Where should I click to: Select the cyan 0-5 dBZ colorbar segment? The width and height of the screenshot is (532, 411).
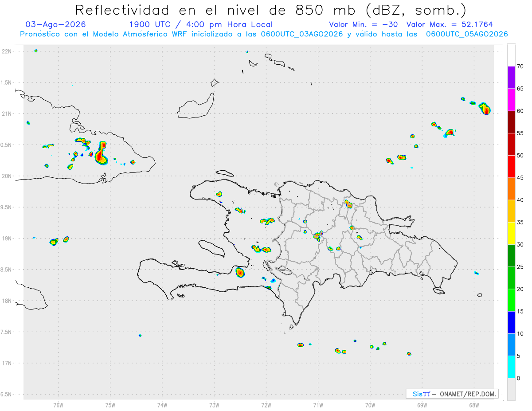coord(511,367)
